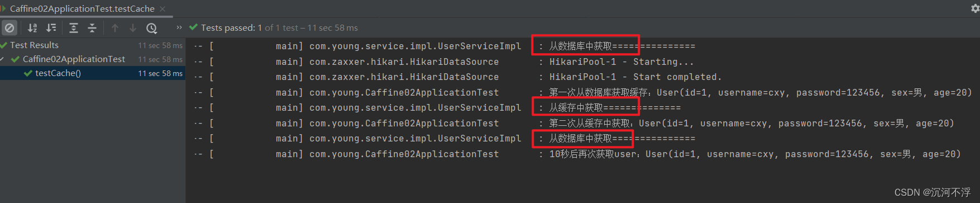
Task: Expand all test result nodes
Action: click(73, 28)
